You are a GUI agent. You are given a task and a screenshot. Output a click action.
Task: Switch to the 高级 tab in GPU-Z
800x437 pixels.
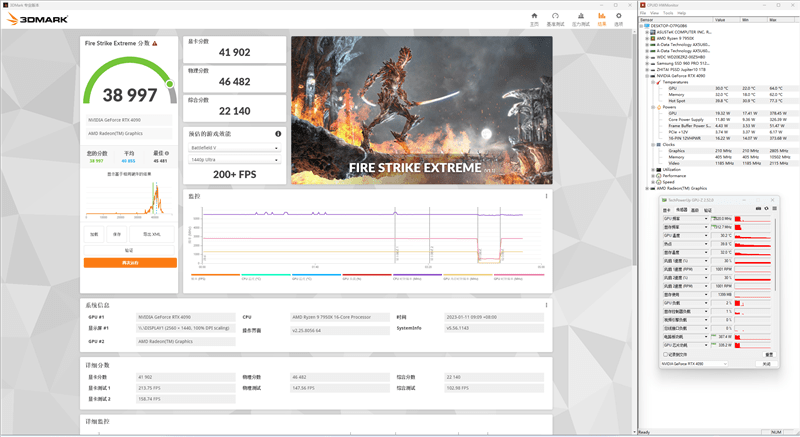coord(695,210)
